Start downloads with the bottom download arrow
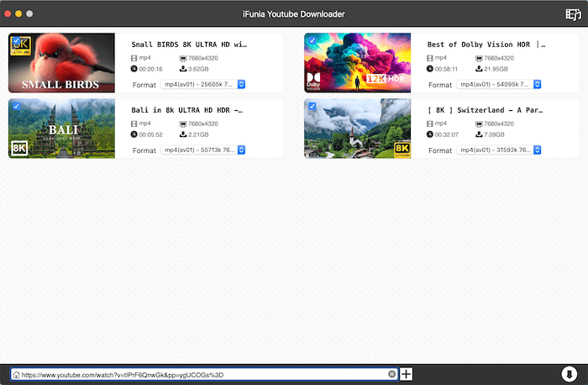 click(x=569, y=374)
